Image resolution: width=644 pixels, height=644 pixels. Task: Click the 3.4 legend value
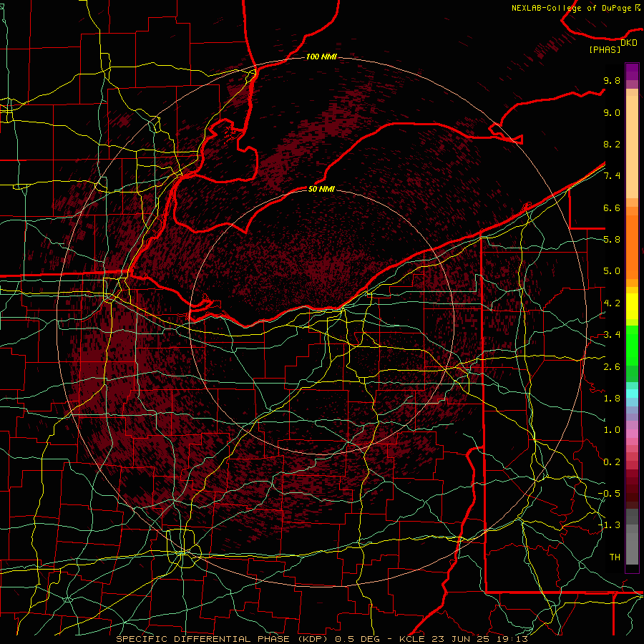click(612, 335)
